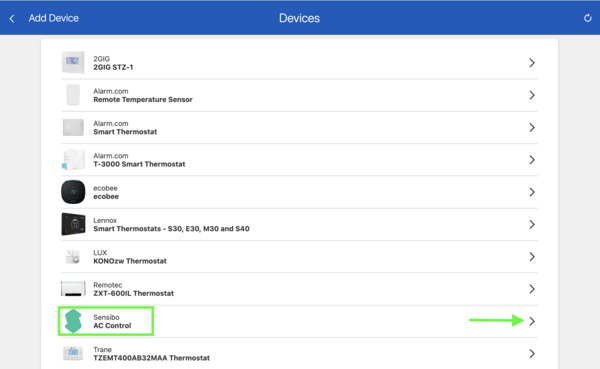
Task: Click the LUX manufacturer name
Action: coord(100,253)
